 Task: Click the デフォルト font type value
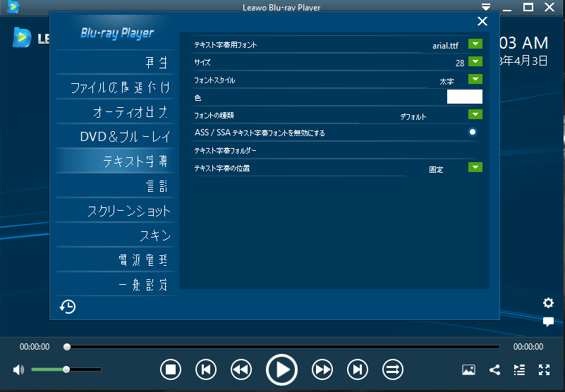pos(413,117)
